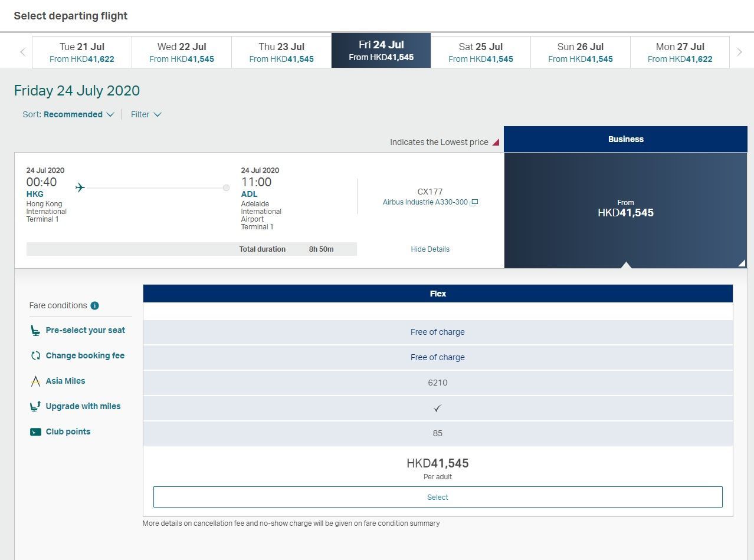Select the Sat 25 Jul date tab

point(481,52)
